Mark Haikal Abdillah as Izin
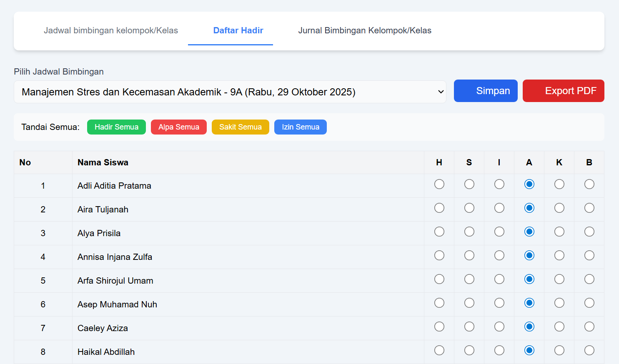Image resolution: width=619 pixels, height=364 pixels. point(499,350)
